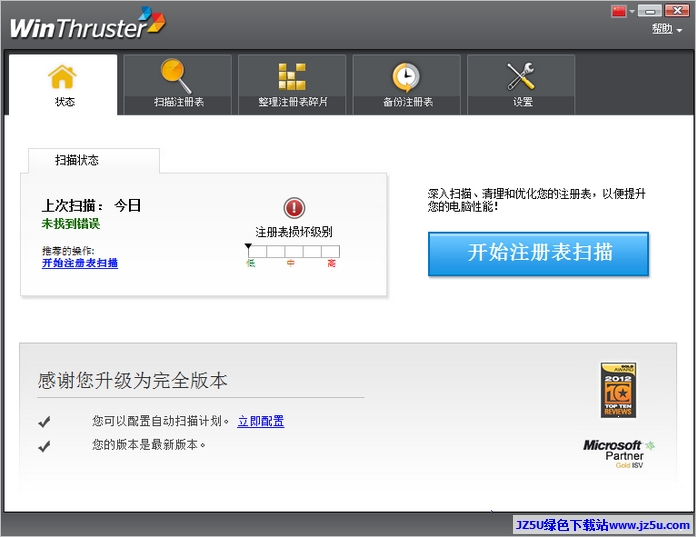Open the 设置 tab label
The height and width of the screenshot is (537, 696).
[x=522, y=102]
